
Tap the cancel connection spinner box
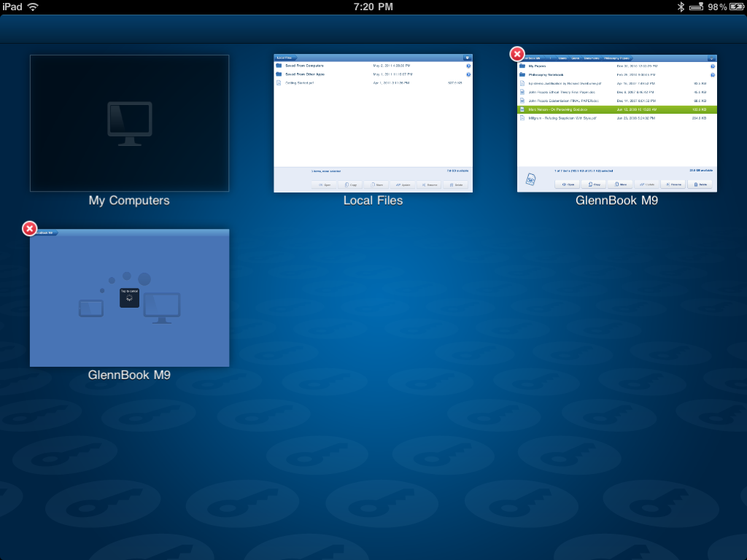[x=129, y=297]
